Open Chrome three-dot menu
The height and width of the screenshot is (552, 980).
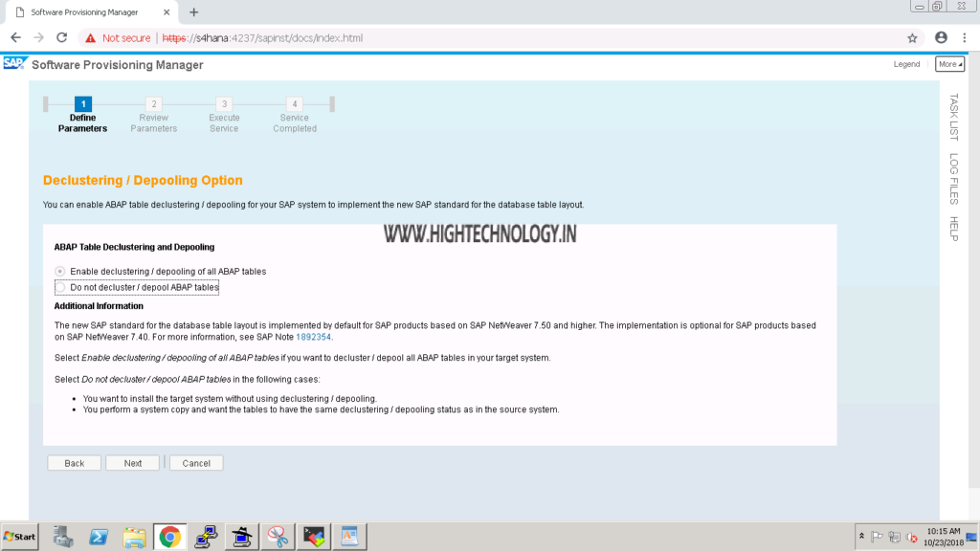coord(965,38)
